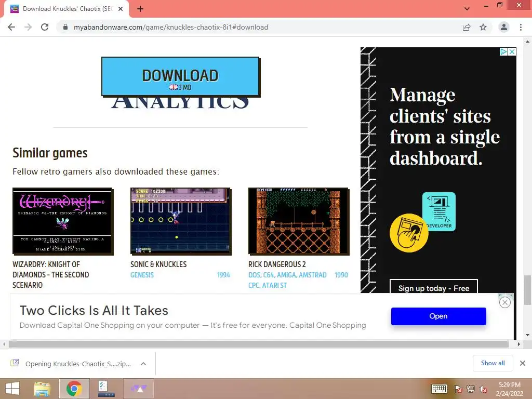532x399 pixels.
Task: Open a new browser tab
Action: click(x=140, y=9)
